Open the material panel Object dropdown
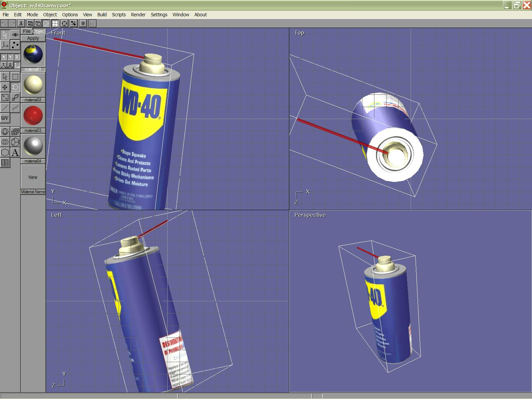The height and width of the screenshot is (399, 532). [39, 31]
